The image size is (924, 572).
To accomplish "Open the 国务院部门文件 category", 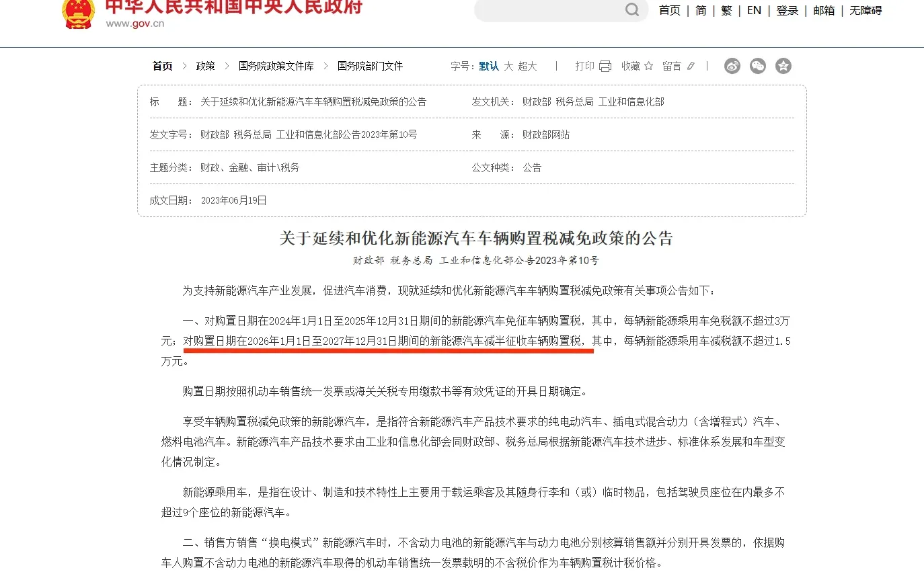I will [x=370, y=66].
